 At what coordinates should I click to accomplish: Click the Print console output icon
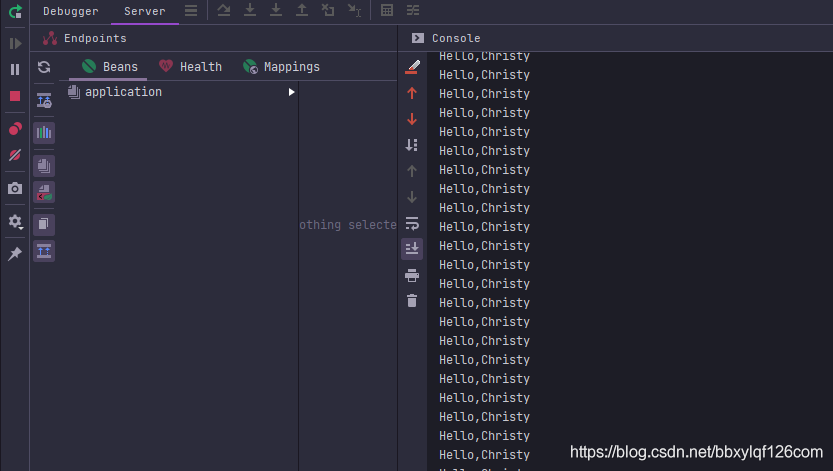[412, 275]
